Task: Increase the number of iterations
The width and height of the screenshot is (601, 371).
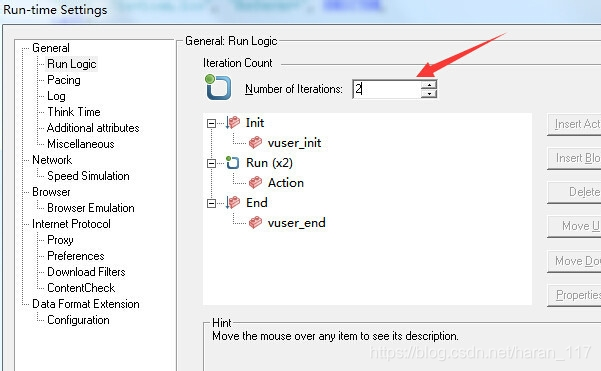Action: click(429, 85)
